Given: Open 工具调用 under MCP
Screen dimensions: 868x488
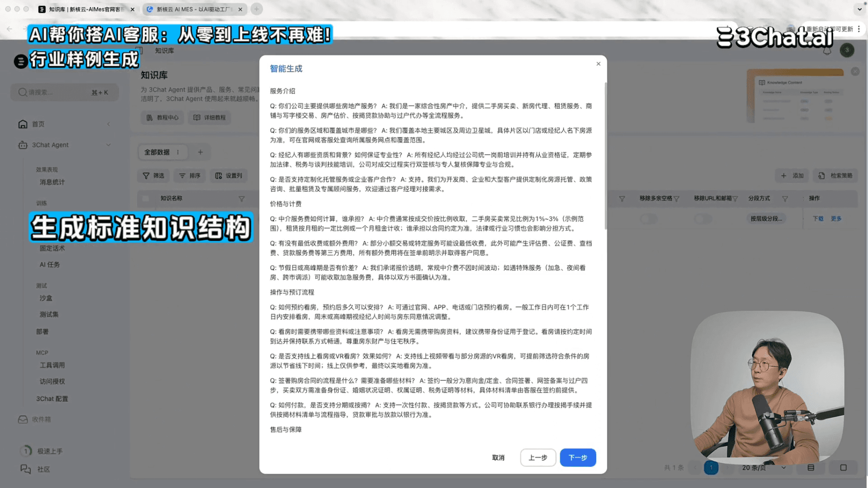Looking at the screenshot, I should coord(52,365).
